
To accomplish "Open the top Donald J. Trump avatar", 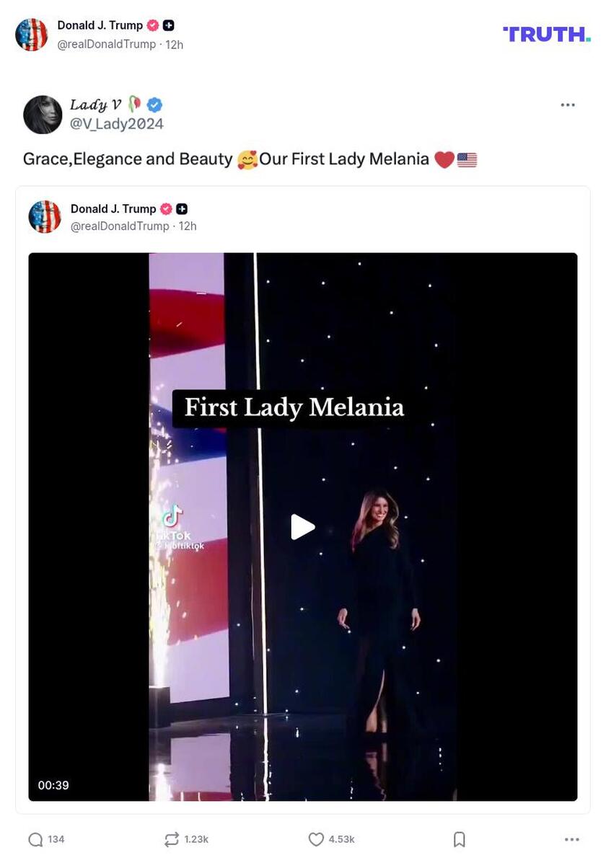I will 32,35.
